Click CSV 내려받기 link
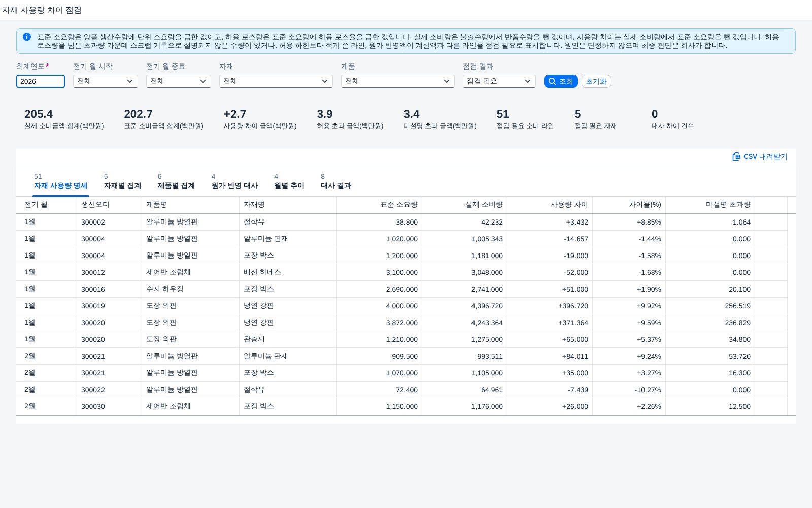Viewport: 812px width, 508px height. [x=760, y=156]
